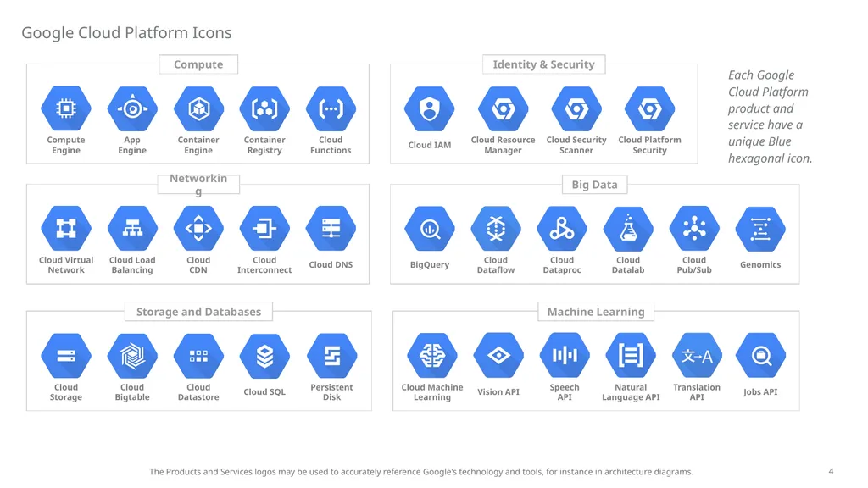Select the Cloud Machine Learning brain icon

coord(432,355)
